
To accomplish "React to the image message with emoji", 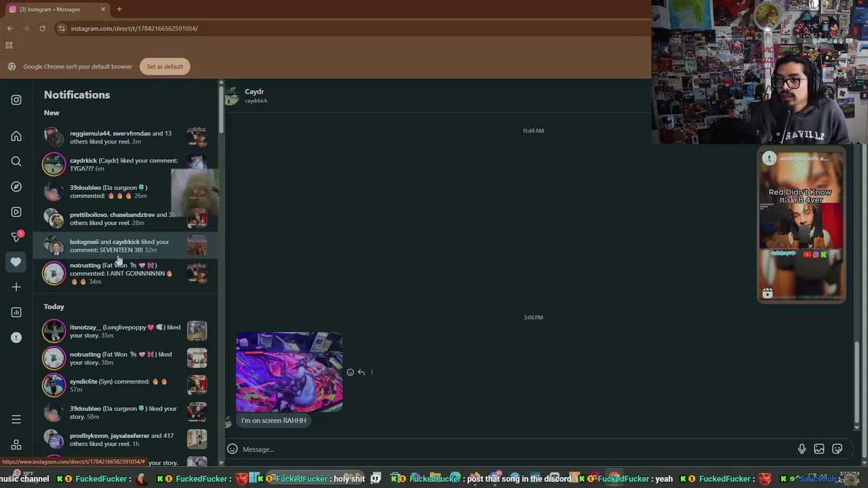I will (x=350, y=372).
